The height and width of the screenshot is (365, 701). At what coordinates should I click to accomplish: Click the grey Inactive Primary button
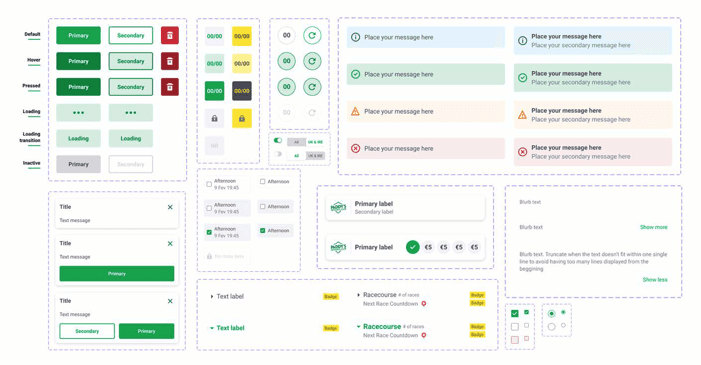coord(78,164)
